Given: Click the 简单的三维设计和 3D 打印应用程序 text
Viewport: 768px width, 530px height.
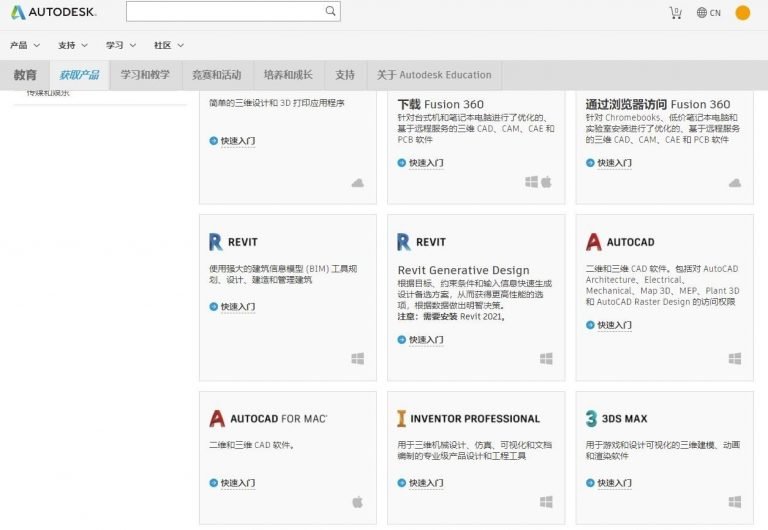Looking at the screenshot, I should (x=277, y=103).
